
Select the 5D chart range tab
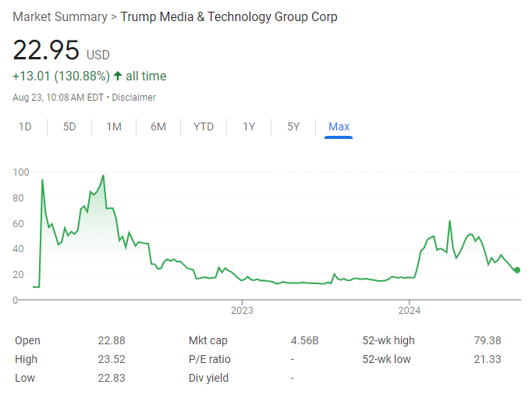[69, 126]
